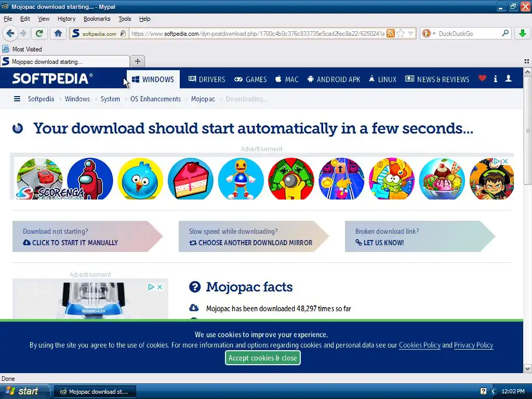The width and height of the screenshot is (532, 399).
Task: Reload the page with the refresh icon
Action: (x=39, y=33)
